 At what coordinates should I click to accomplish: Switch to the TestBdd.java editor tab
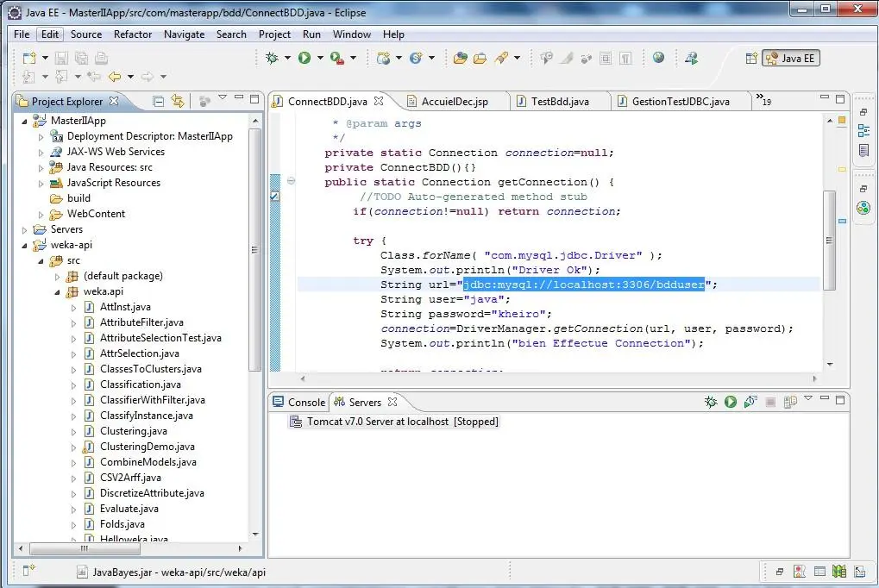559,102
